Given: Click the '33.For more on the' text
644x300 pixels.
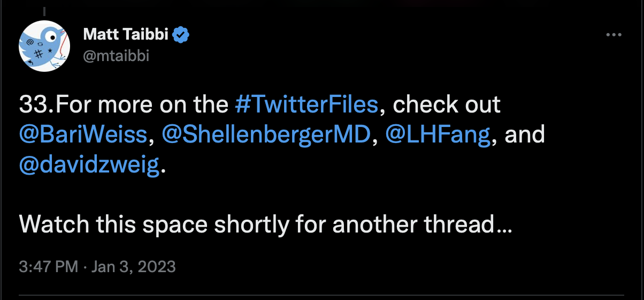Looking at the screenshot, I should click(124, 104).
